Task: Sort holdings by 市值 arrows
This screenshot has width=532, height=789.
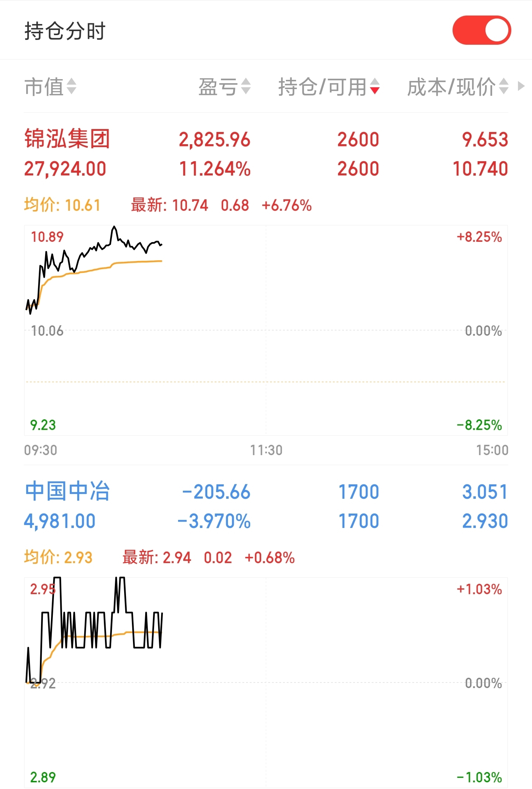Action: [x=71, y=87]
